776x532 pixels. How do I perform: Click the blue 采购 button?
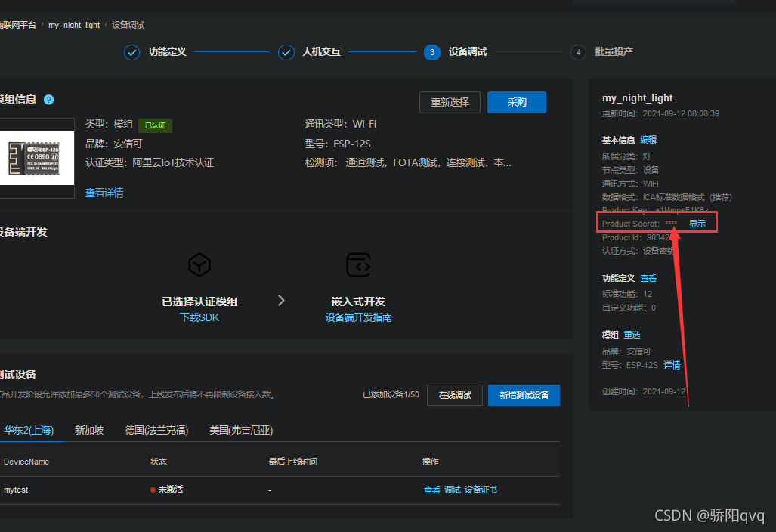tap(517, 103)
